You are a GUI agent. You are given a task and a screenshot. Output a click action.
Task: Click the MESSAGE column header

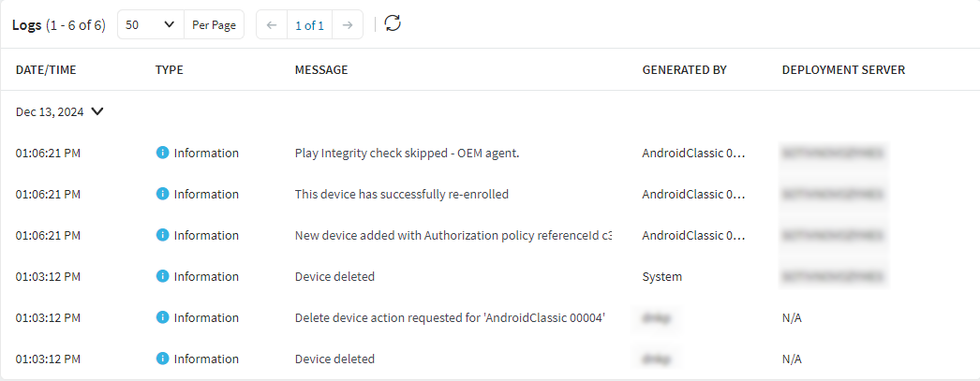(320, 70)
